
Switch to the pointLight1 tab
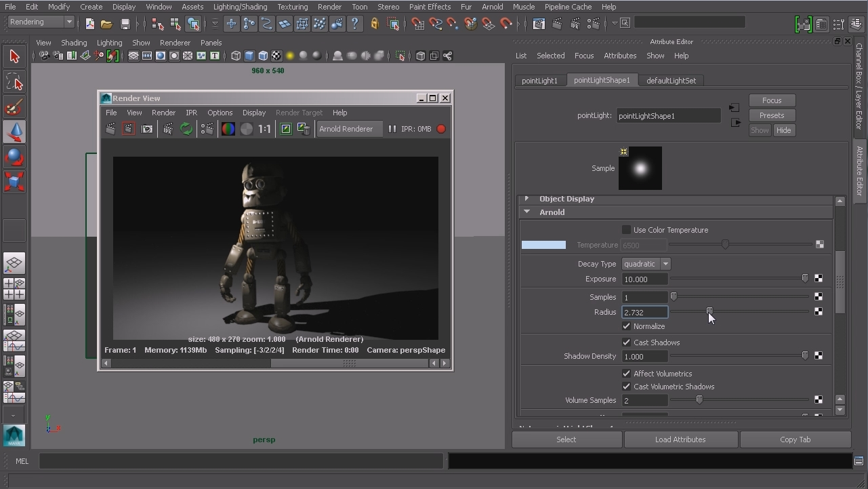[x=539, y=81]
